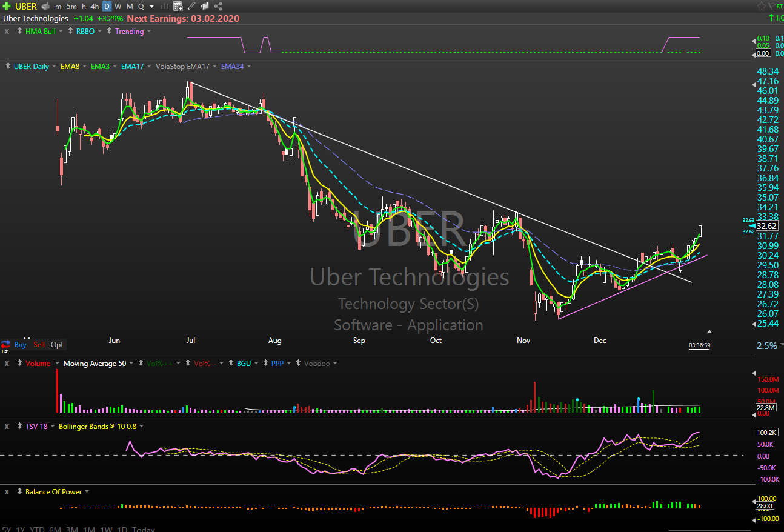
Task: Click the share chart icon
Action: [219, 6]
